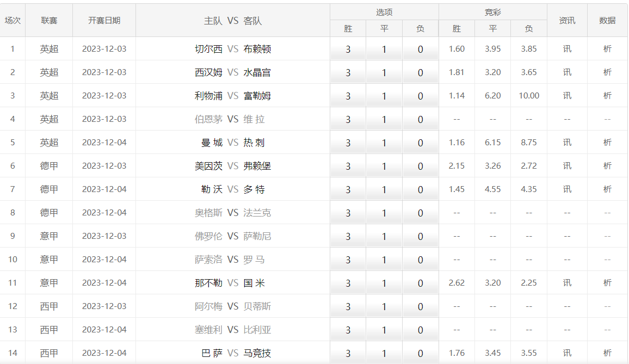Select draw 1 for 塞维利 VS 比利亚

coord(384,330)
